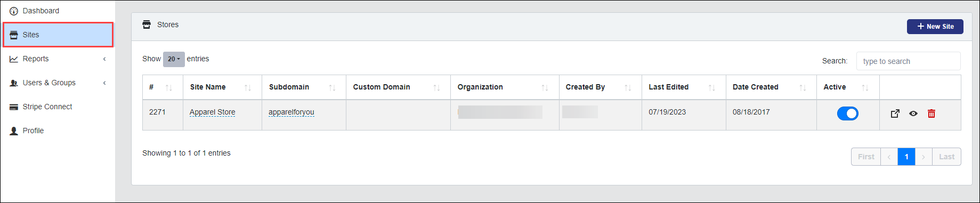Image resolution: width=980 pixels, height=203 pixels.
Task: Sort by the Site Name column arrows
Action: [x=248, y=87]
